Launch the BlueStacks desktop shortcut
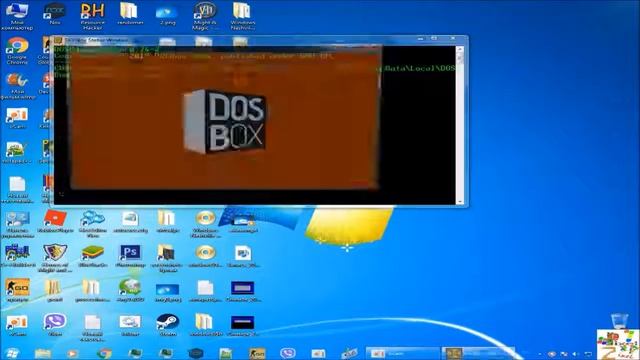Viewport: 640px width, 360px height. point(92,256)
